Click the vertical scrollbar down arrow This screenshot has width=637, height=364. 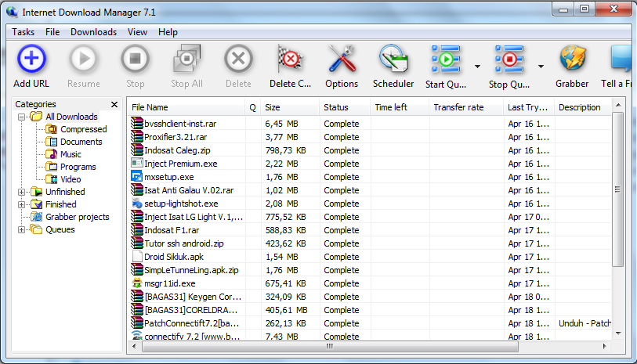tap(618, 333)
